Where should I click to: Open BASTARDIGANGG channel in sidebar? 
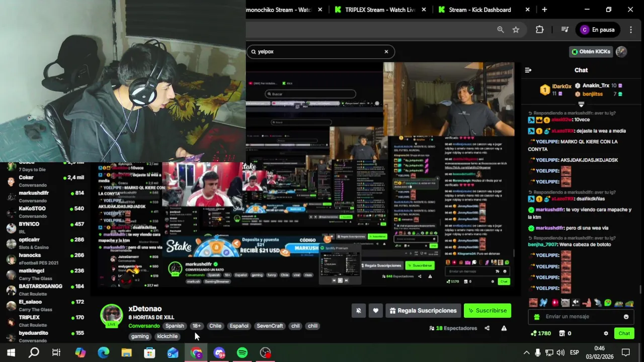(44, 290)
